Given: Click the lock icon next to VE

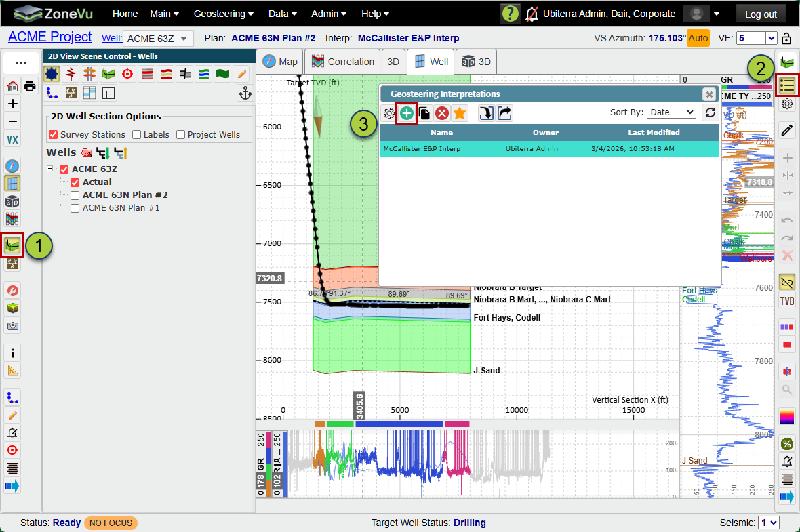Looking at the screenshot, I should [x=786, y=38].
